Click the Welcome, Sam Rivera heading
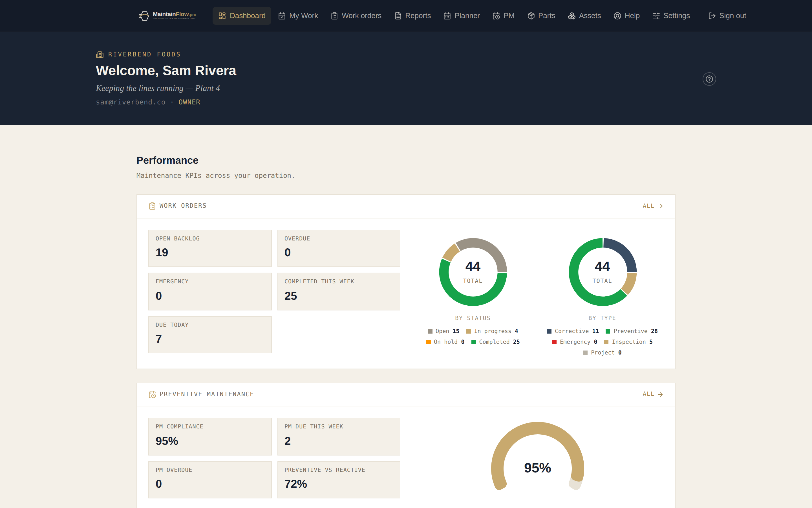This screenshot has width=812, height=508. (166, 71)
